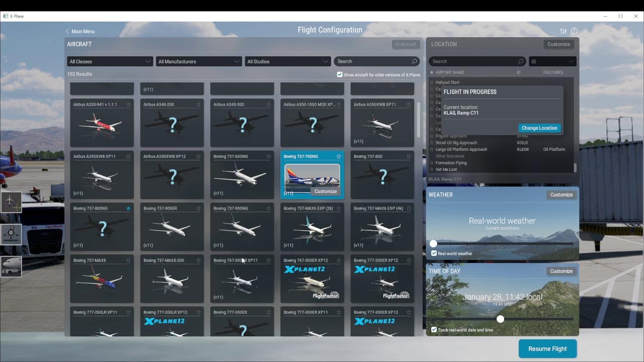Select the Formation Flying scenario row
This screenshot has width=644, height=362.
[501, 163]
